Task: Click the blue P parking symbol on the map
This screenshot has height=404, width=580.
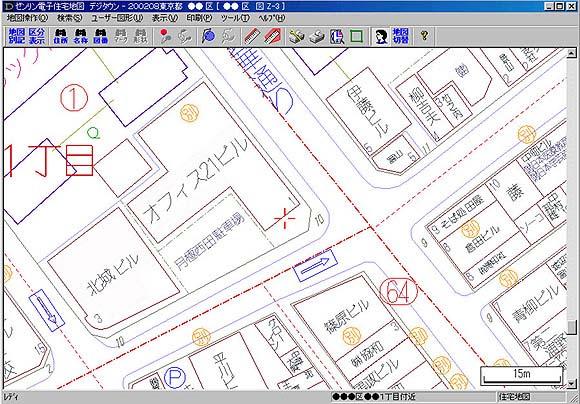Action: [x=174, y=378]
